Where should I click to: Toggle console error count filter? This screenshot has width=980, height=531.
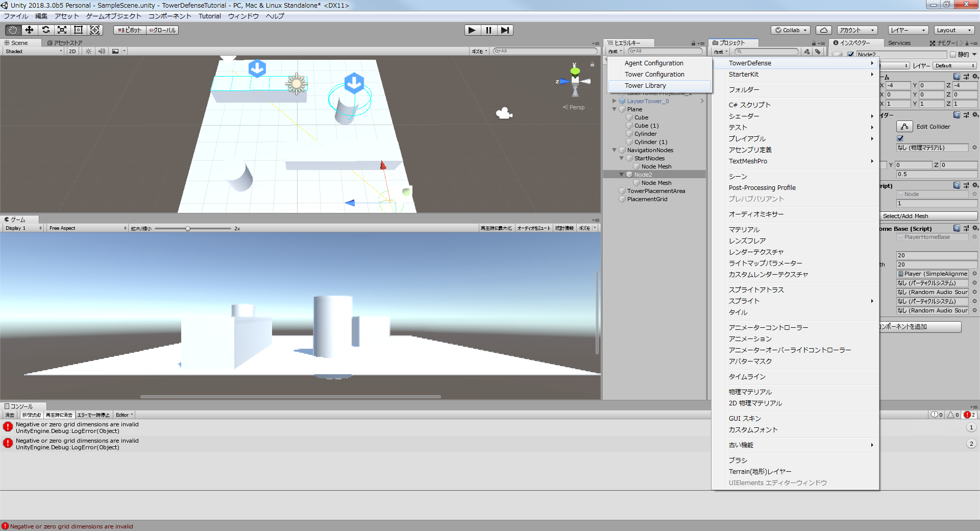969,415
